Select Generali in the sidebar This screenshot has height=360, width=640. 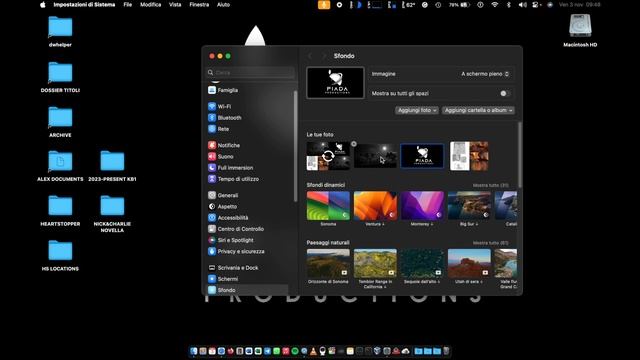223,195
